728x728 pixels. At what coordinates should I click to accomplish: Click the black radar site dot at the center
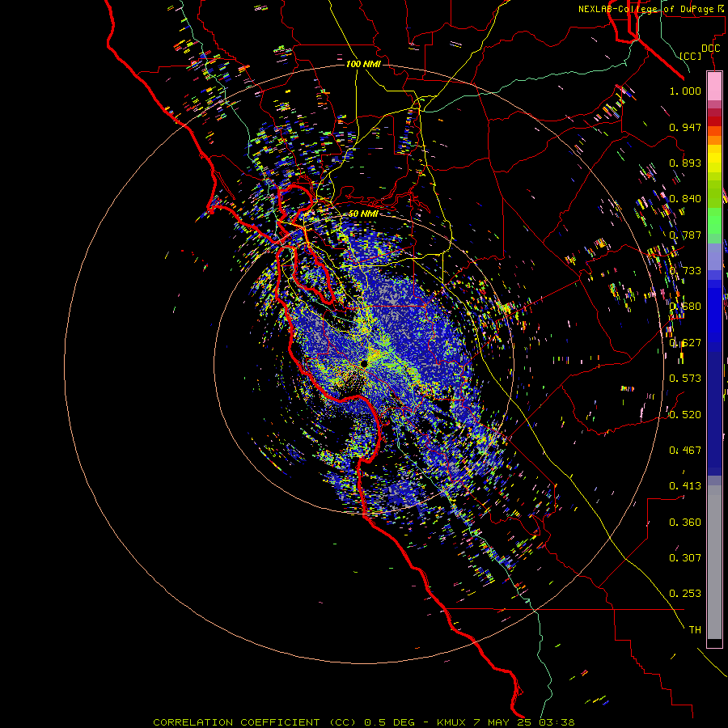[x=364, y=363]
